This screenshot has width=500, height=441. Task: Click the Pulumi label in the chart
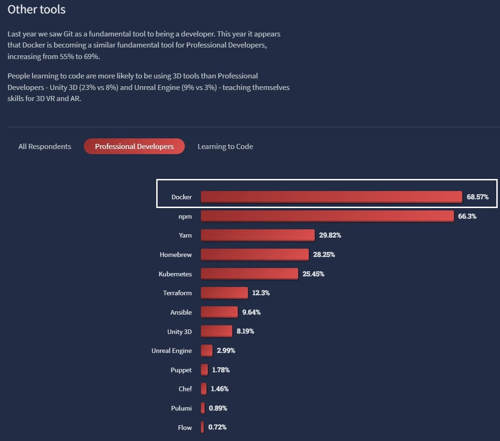(181, 408)
